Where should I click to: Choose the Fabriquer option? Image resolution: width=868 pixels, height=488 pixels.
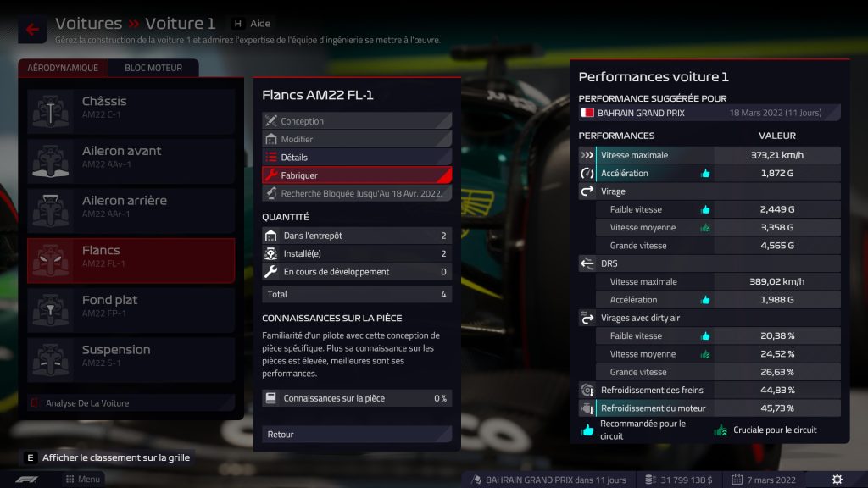357,175
